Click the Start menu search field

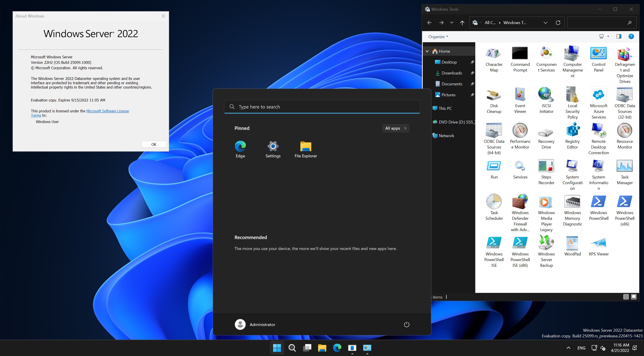coord(322,107)
